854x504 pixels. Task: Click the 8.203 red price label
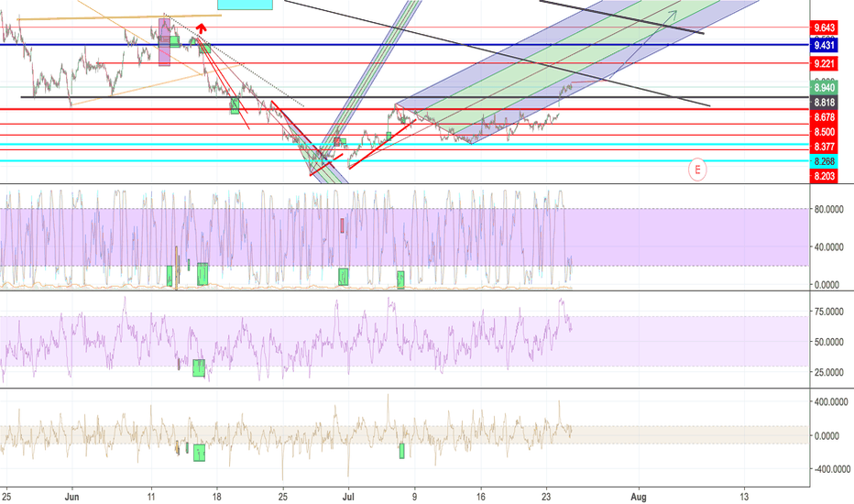click(824, 176)
